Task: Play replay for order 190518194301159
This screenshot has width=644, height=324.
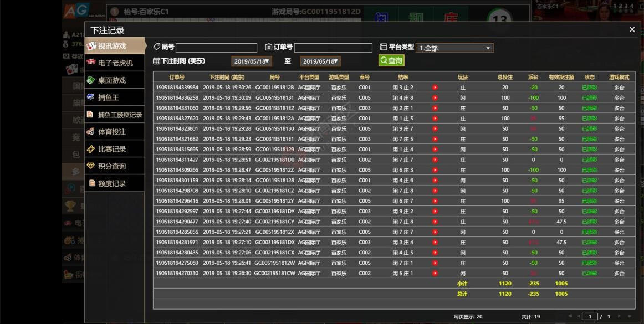Action: [435, 180]
